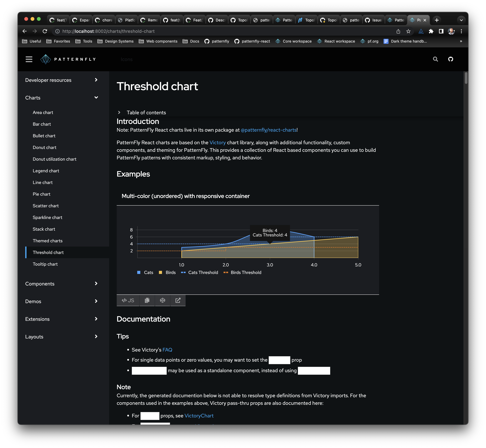Click the Cats Threshold legend swatch
486x448 pixels.
[x=183, y=273]
